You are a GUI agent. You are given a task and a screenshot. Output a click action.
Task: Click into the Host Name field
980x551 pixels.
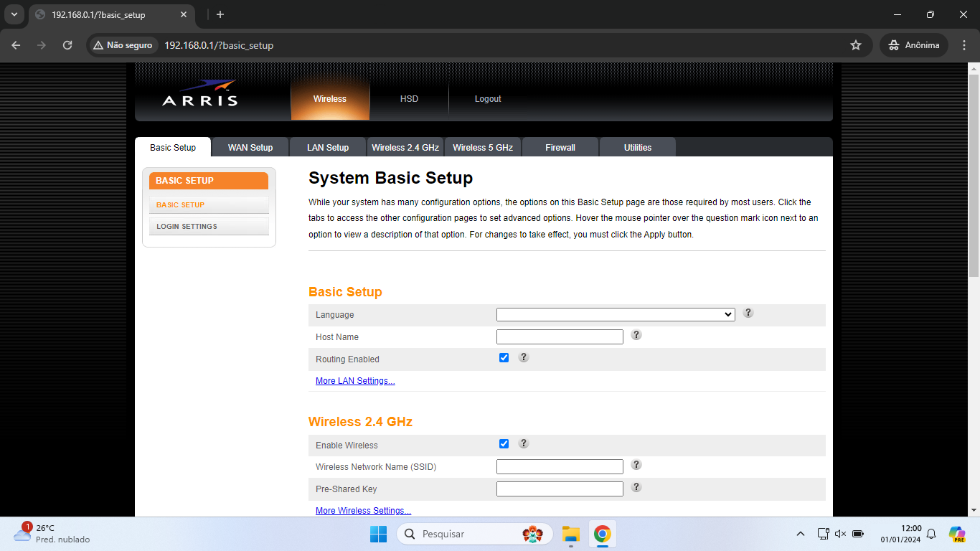(560, 336)
